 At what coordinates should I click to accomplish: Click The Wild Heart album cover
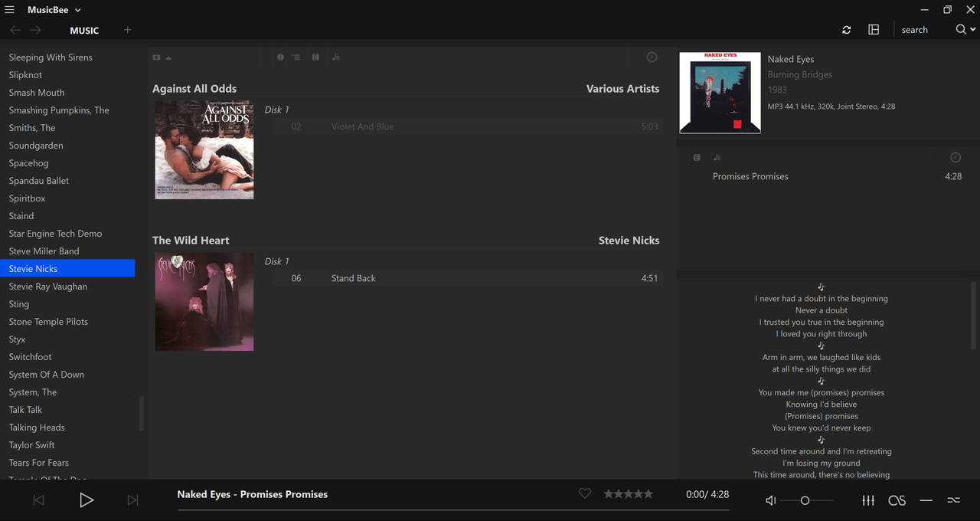pos(204,302)
